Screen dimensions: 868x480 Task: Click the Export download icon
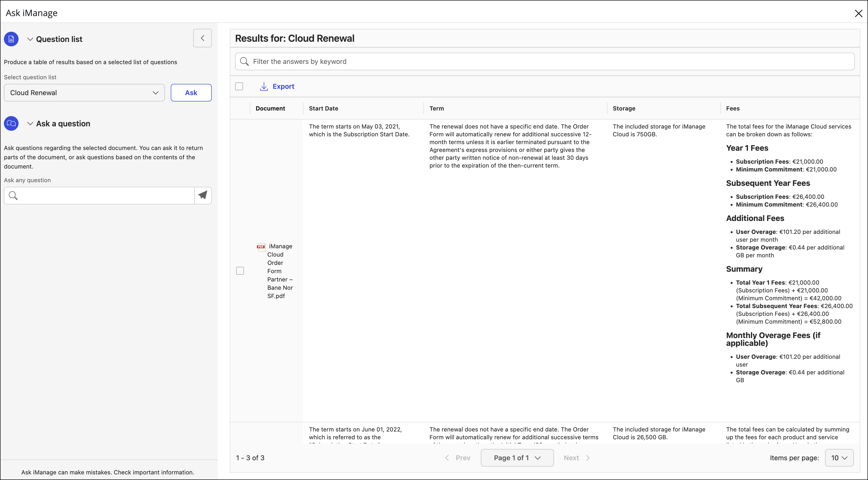[x=264, y=87]
